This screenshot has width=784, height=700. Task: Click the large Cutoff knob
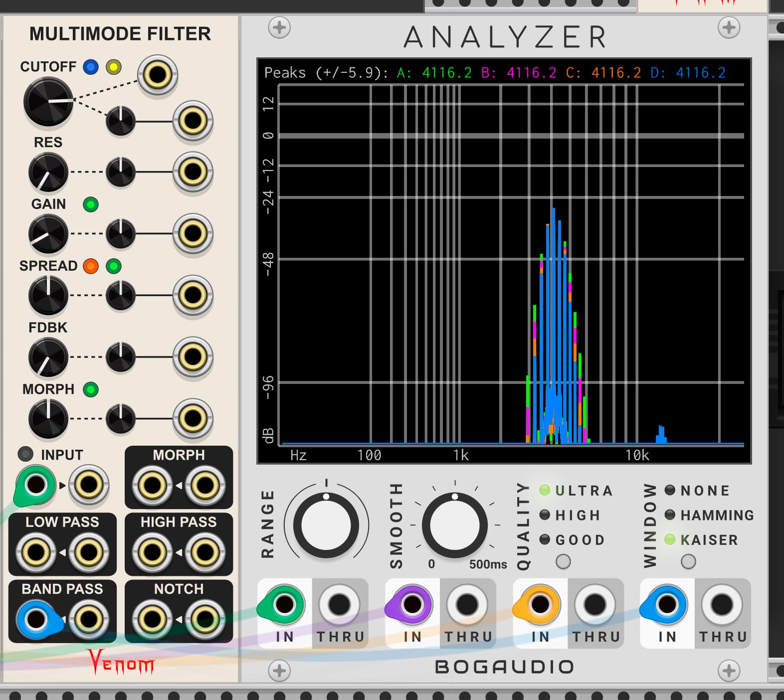[x=48, y=102]
